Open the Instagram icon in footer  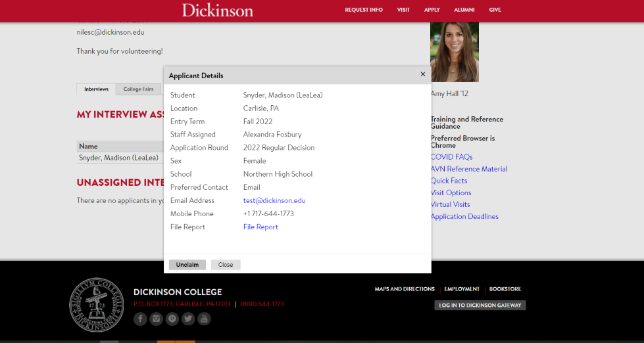click(x=156, y=319)
